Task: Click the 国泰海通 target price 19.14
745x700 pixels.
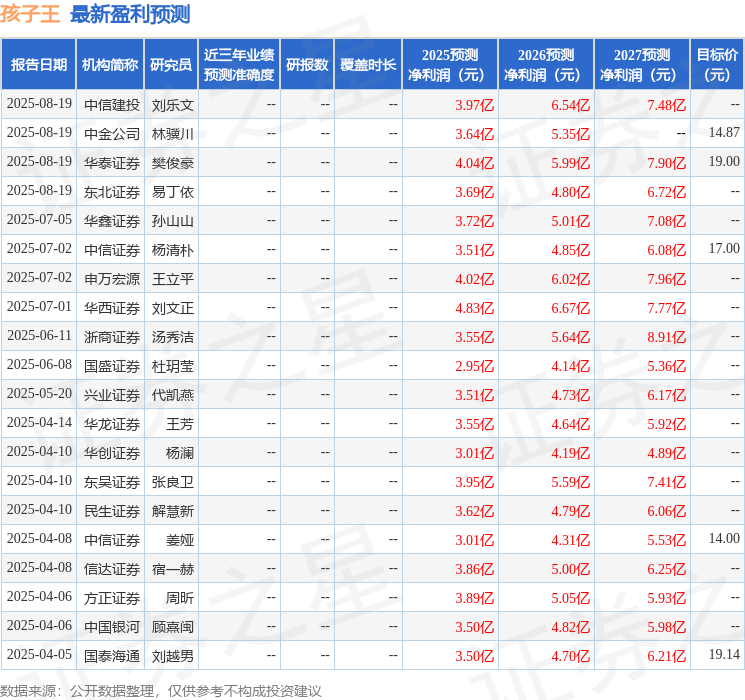Action: [724, 654]
